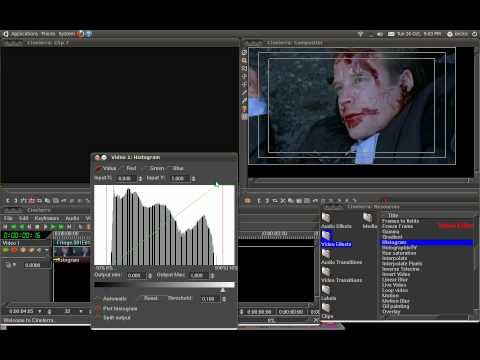This screenshot has width=480, height=360.
Task: Open the Clips folder in Resources
Action: [327, 311]
